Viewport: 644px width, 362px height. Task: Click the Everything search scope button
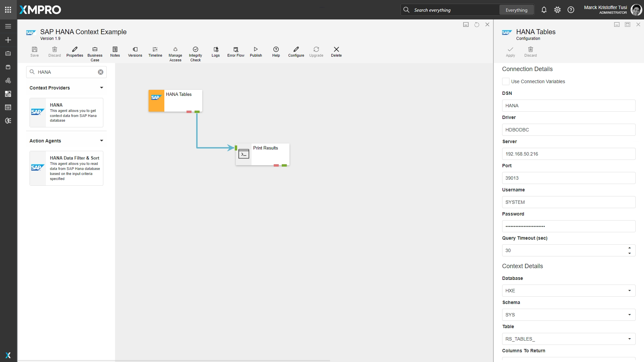(x=516, y=10)
